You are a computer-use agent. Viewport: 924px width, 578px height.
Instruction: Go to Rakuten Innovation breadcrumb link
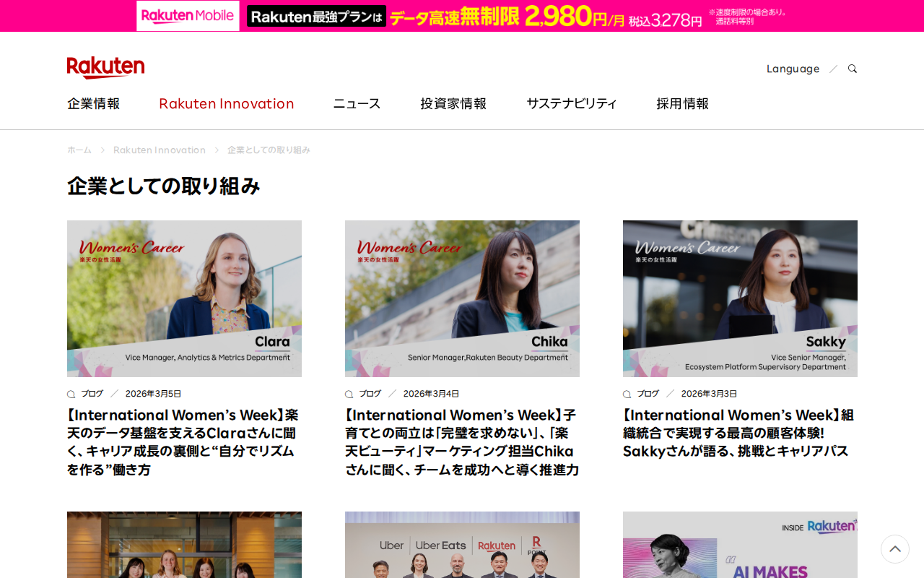click(160, 150)
